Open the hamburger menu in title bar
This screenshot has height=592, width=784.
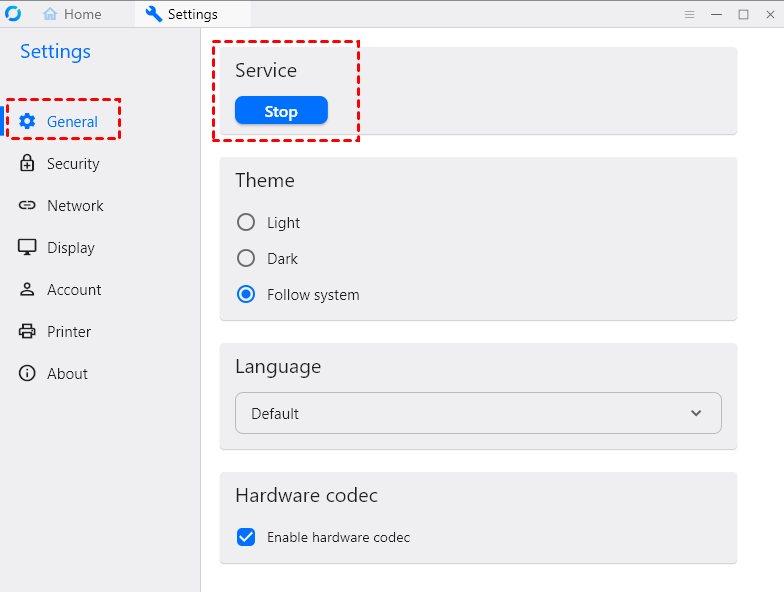(689, 14)
